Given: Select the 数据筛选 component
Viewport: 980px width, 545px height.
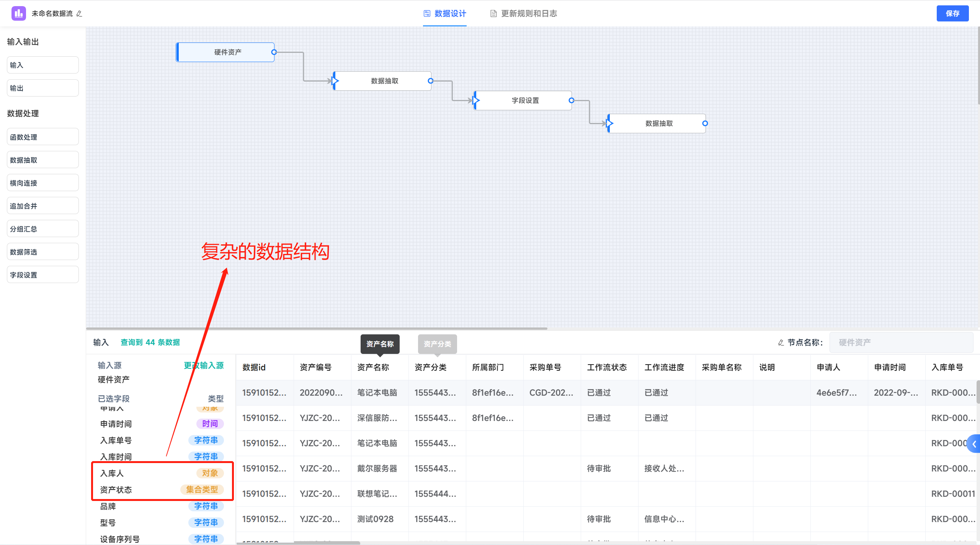Looking at the screenshot, I should 43,252.
